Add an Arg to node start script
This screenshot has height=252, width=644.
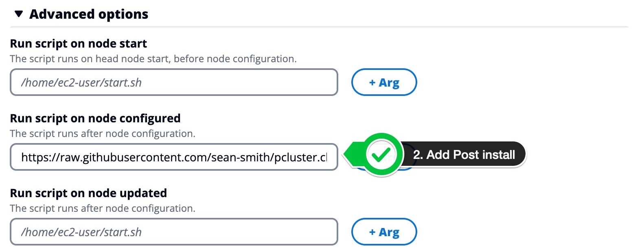(x=384, y=82)
